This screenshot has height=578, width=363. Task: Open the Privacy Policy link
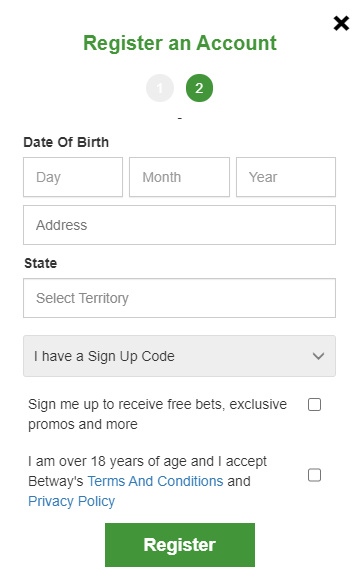point(71,501)
